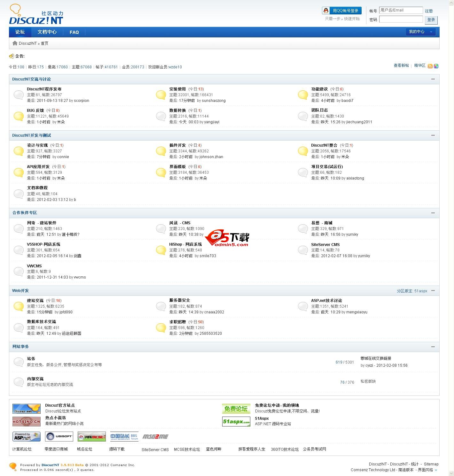Click the 站务 forum bubble icon
This screenshot has height=476, width=454.
coord(19,362)
